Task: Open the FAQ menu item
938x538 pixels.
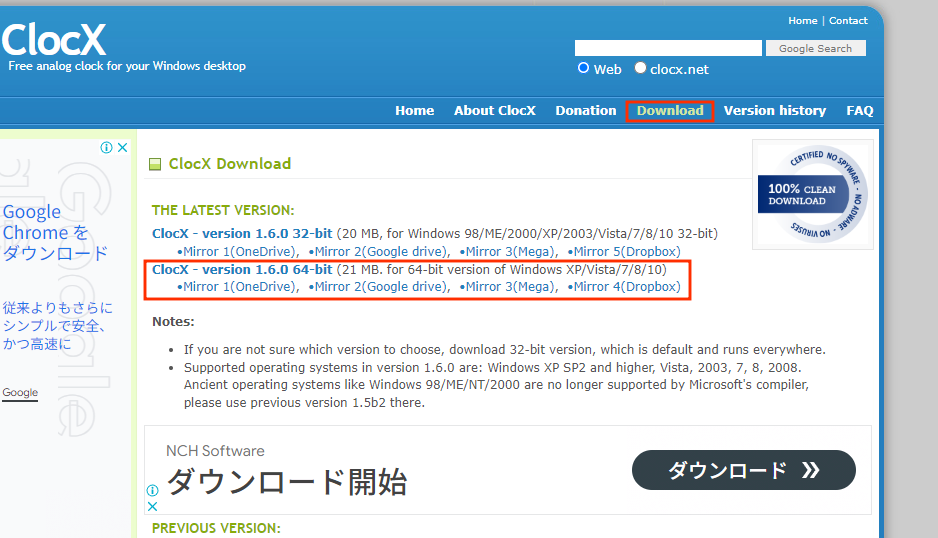Action: tap(860, 111)
